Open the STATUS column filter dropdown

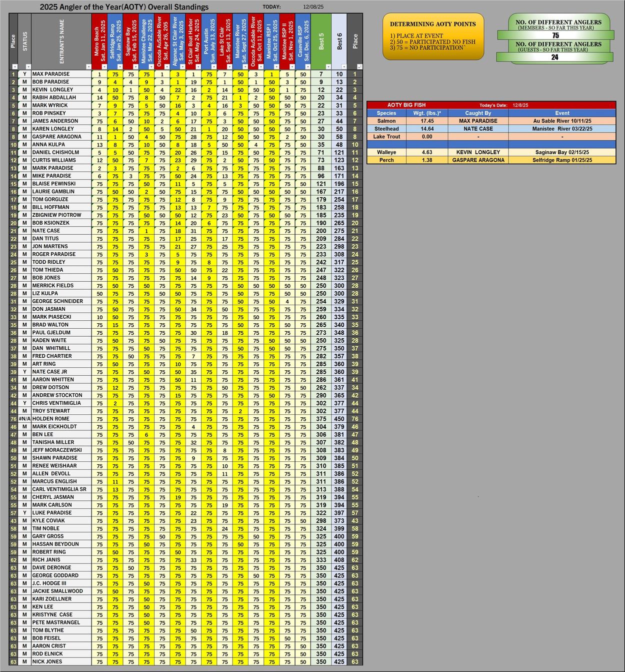point(28,67)
